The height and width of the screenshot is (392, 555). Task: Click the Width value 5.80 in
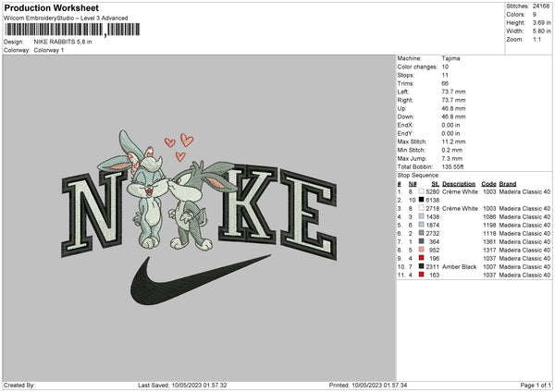click(541, 31)
